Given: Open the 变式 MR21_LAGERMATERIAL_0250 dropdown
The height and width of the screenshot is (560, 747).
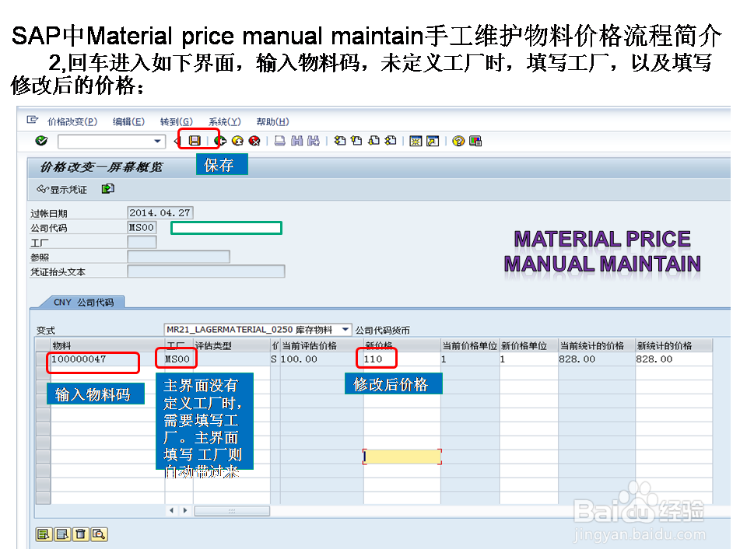Looking at the screenshot, I should pos(345,330).
